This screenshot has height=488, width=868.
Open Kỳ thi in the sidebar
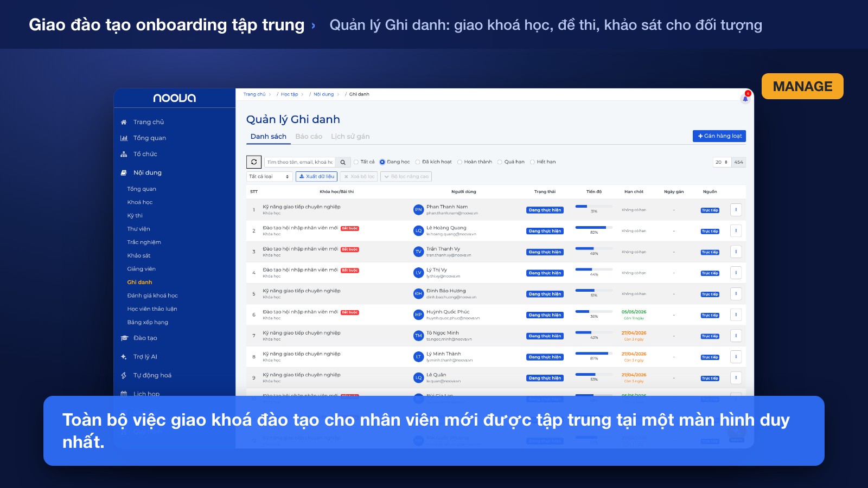[135, 215]
